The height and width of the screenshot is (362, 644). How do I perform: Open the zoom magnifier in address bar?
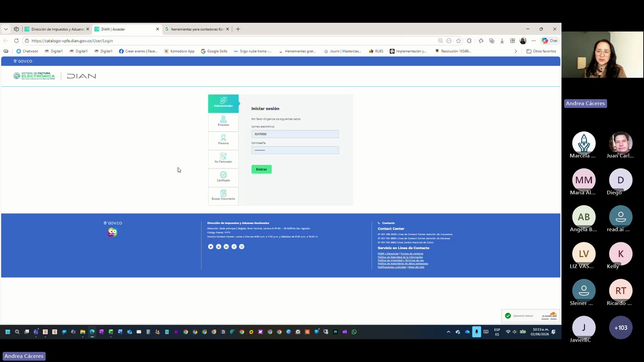(x=440, y=41)
